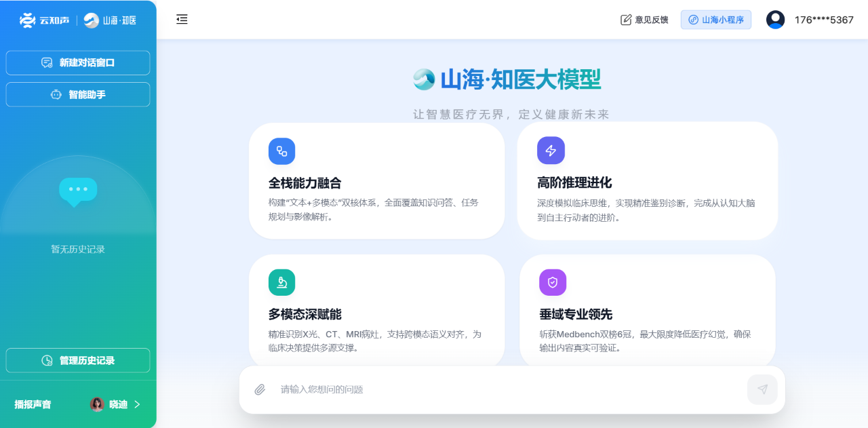868x428 pixels.
Task: Collapse the sidebar with the top-left icon
Action: (x=182, y=20)
